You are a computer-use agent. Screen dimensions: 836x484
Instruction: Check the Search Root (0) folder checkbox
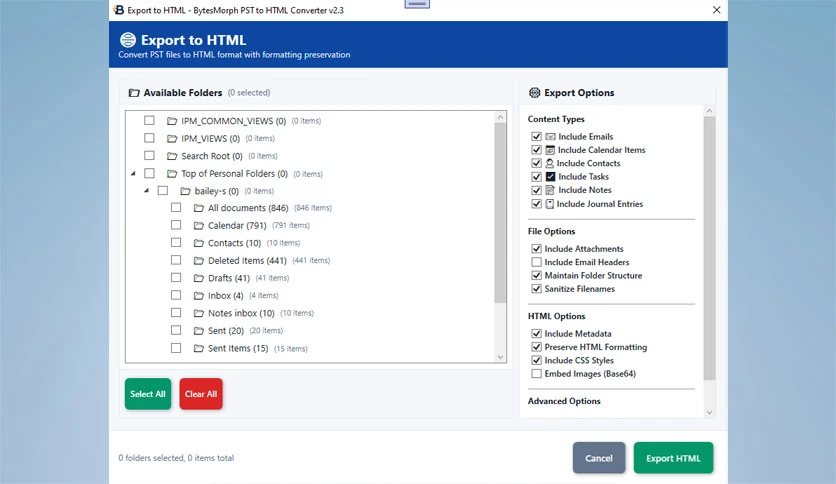[x=149, y=156]
